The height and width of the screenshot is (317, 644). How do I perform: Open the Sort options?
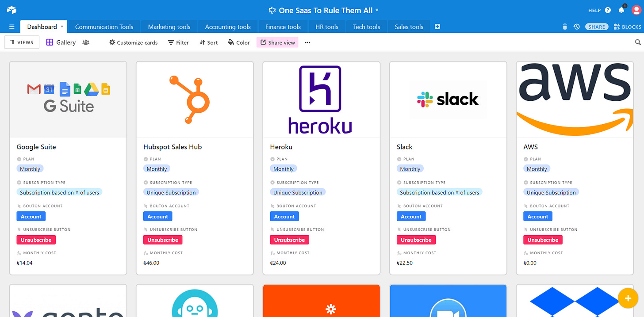click(208, 42)
